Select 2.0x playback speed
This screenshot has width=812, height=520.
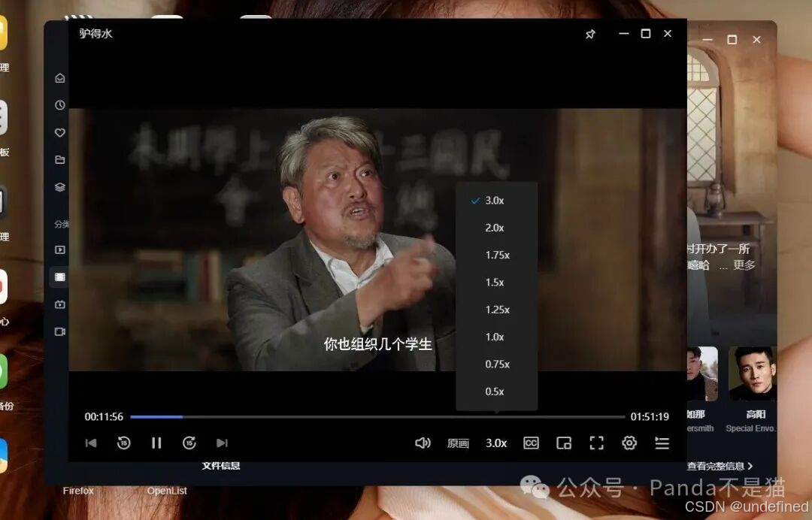pos(496,228)
